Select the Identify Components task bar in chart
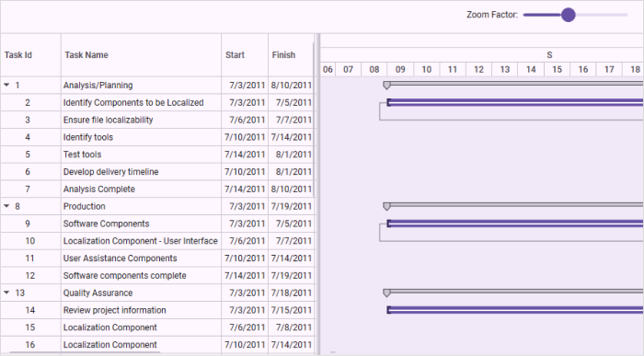The image size is (644, 356). click(515, 102)
